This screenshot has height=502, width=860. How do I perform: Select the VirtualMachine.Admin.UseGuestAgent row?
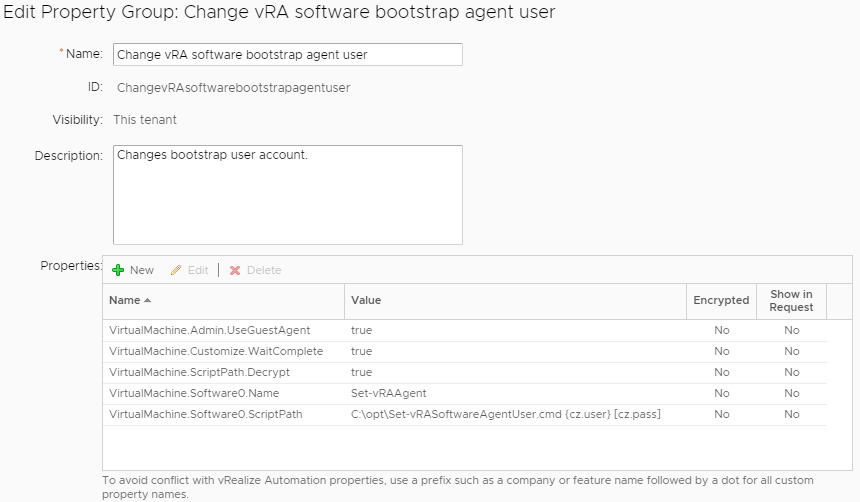209,330
